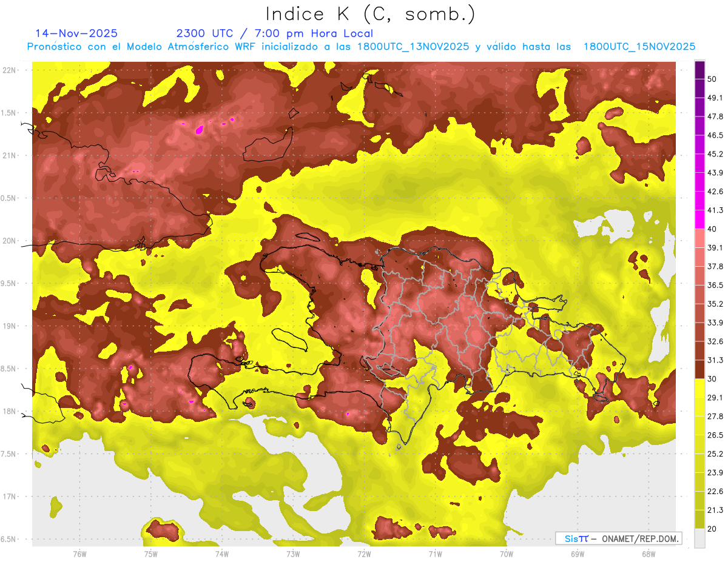Viewport: 728px width, 562px height.
Task: Click the '71W' longitude label
Action: pos(435,555)
